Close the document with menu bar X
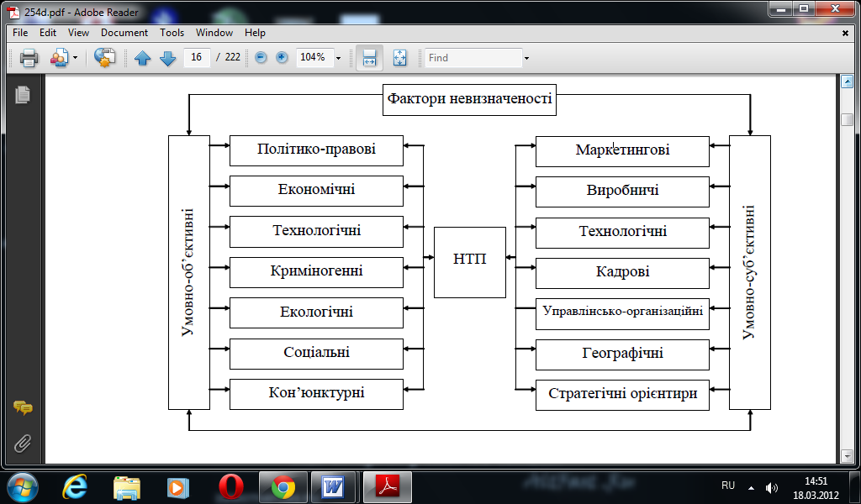 pos(845,33)
